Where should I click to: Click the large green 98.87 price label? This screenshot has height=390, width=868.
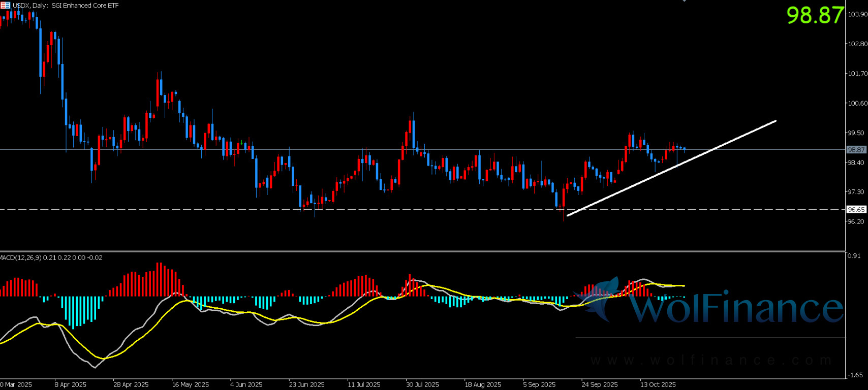815,15
